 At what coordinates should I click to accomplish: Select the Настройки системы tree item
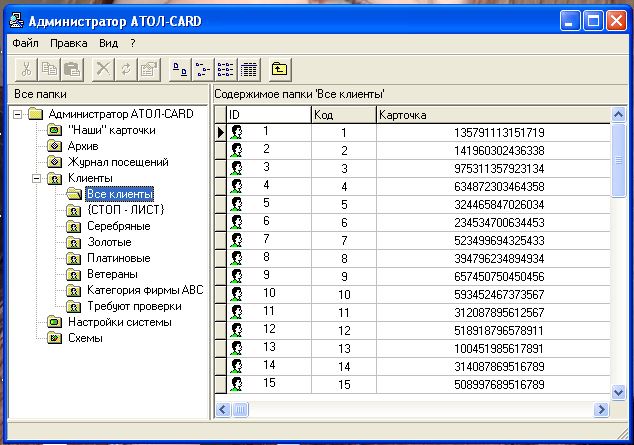[119, 322]
